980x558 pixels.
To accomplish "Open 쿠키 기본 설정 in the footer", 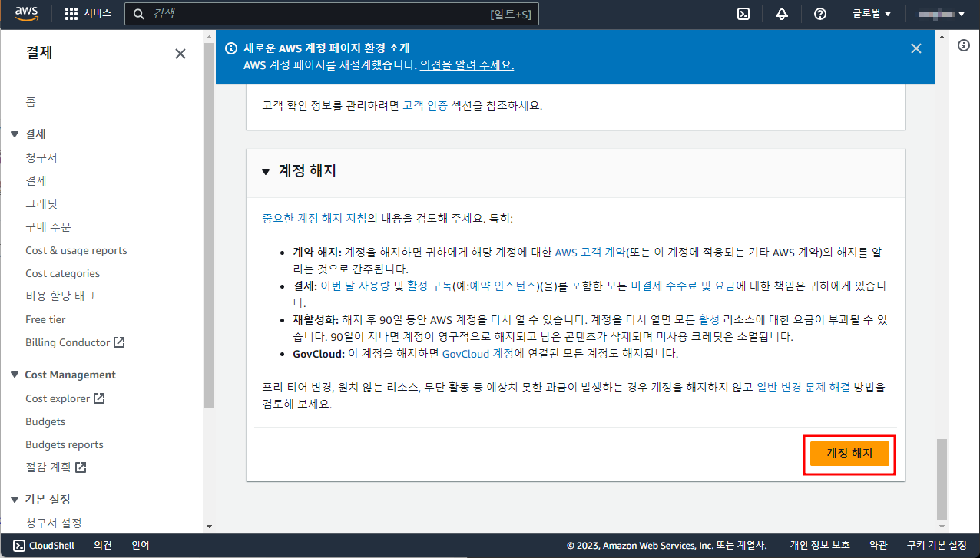I will click(x=937, y=546).
